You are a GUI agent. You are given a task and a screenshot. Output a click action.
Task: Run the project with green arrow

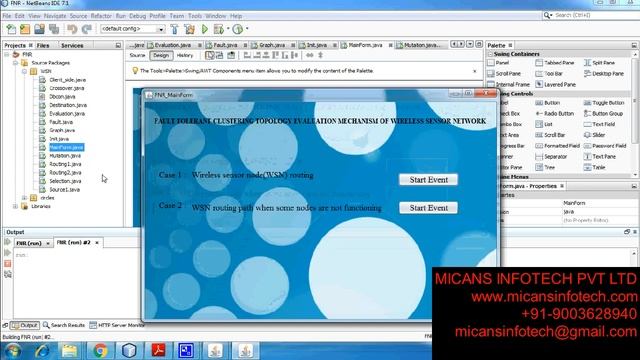tap(205, 29)
